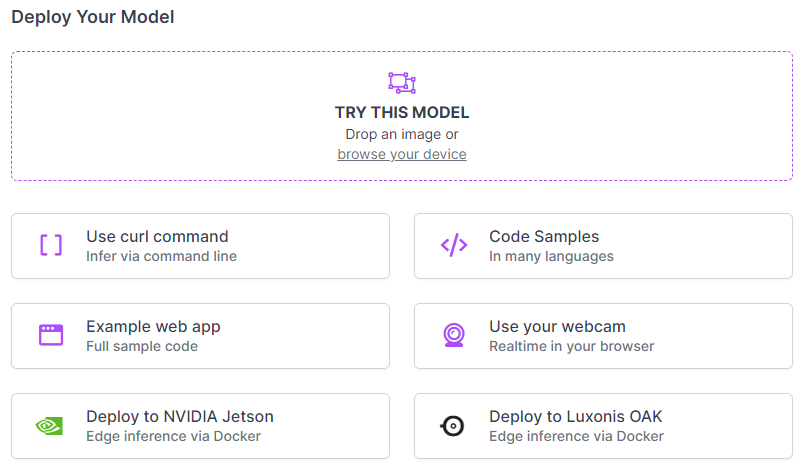This screenshot has width=805, height=471.
Task: Click the "Infer via command line" subtitle
Action: pos(161,256)
